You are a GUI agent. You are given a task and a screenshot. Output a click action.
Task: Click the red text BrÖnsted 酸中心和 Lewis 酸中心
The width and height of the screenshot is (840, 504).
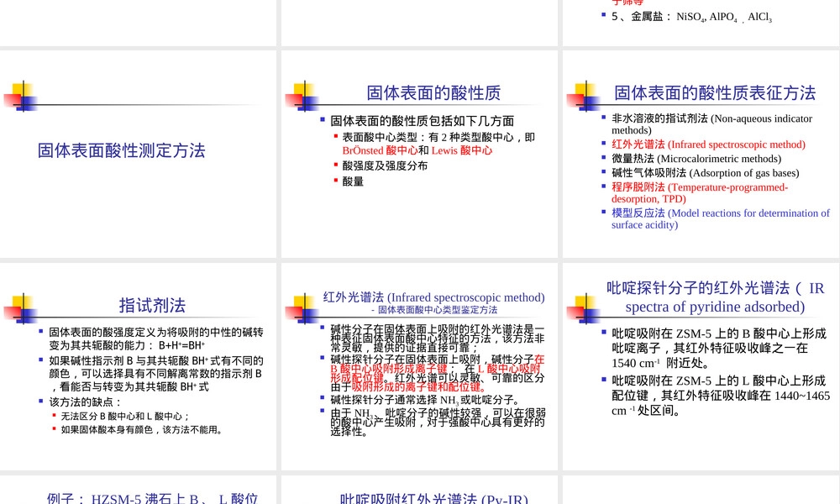click(417, 150)
